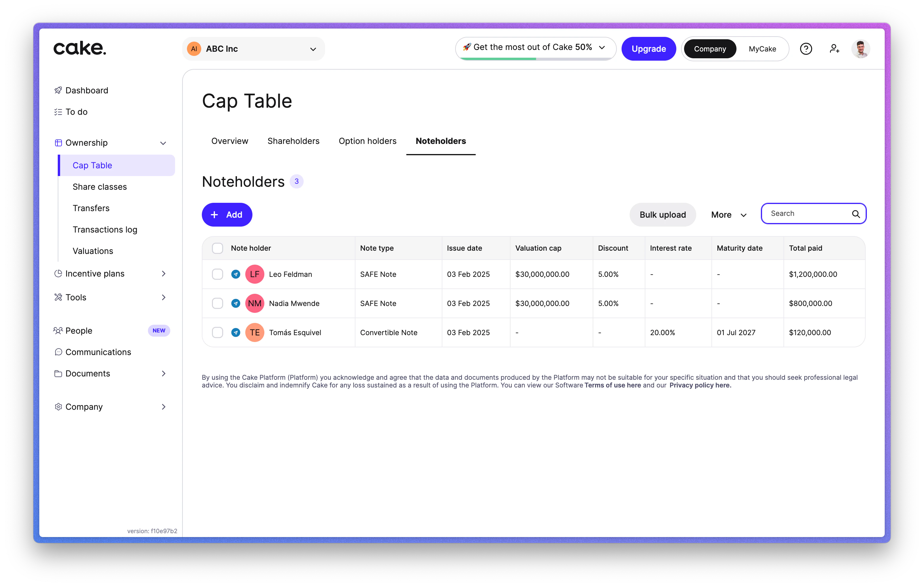This screenshot has height=587, width=924.
Task: Check the box next to Tomás Esquivel
Action: [218, 332]
